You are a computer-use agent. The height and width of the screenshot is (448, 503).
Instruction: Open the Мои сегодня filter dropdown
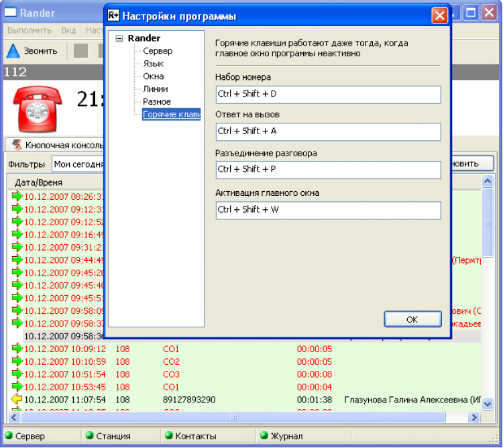pos(78,164)
